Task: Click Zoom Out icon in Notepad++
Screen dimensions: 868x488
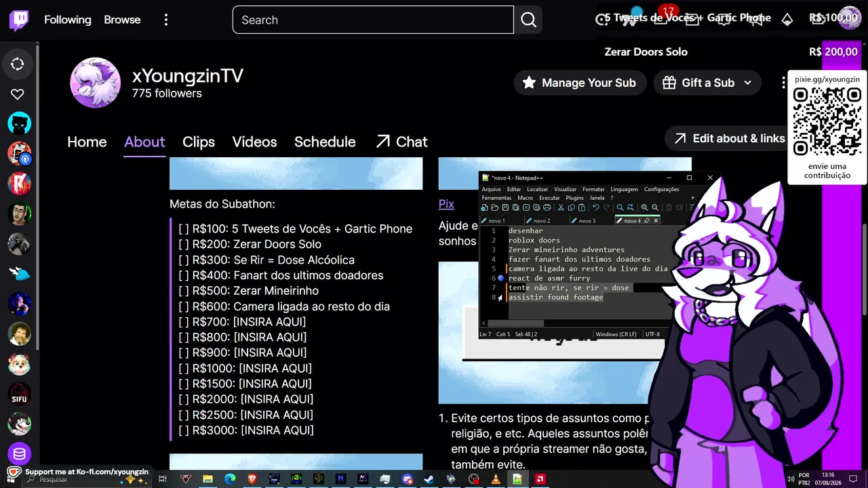Action: tap(654, 207)
